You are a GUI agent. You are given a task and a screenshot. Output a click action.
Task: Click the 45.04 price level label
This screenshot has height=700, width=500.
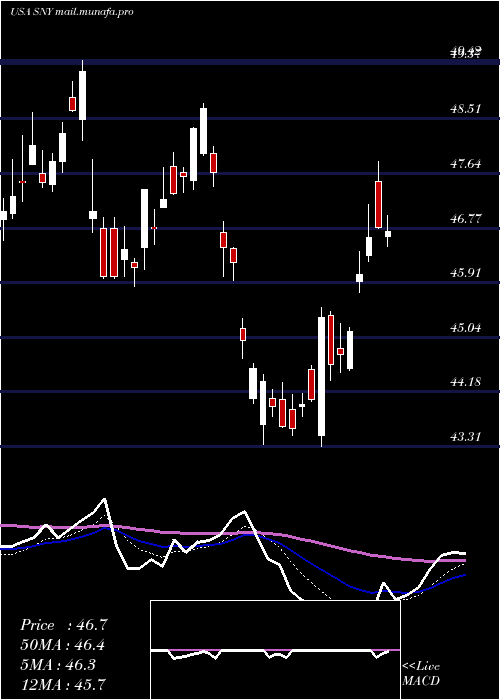(466, 328)
